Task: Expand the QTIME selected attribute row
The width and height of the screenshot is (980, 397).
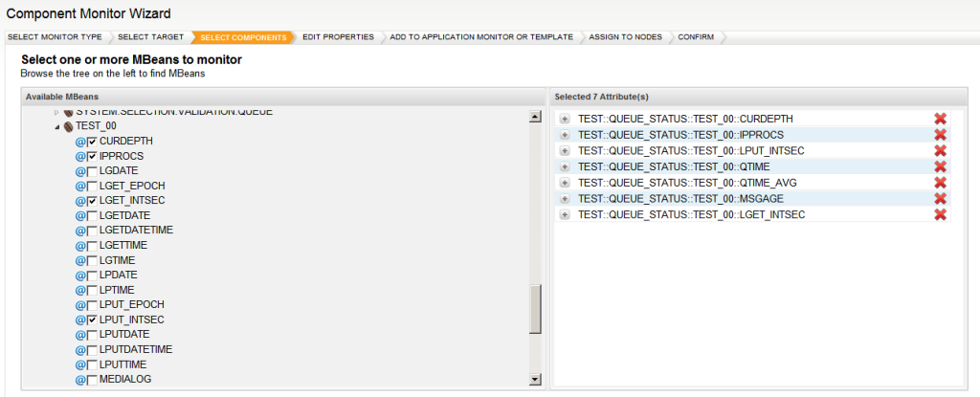Action: [565, 166]
